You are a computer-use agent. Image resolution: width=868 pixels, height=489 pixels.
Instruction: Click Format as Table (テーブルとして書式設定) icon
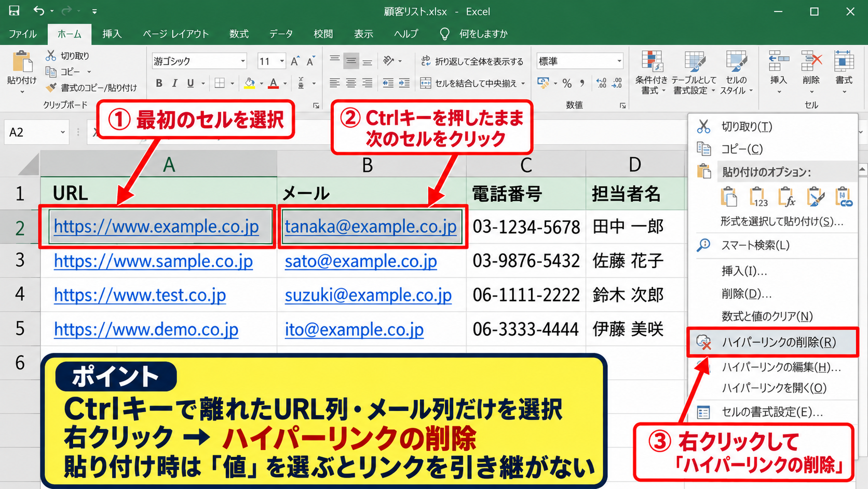tap(694, 61)
